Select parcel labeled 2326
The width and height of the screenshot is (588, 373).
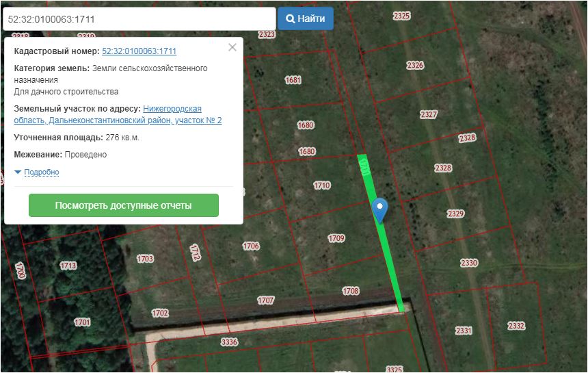tap(414, 66)
